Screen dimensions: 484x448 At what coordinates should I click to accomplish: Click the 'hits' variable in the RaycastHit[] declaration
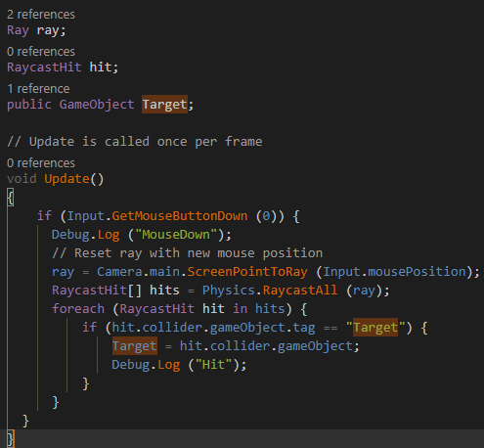tap(164, 291)
